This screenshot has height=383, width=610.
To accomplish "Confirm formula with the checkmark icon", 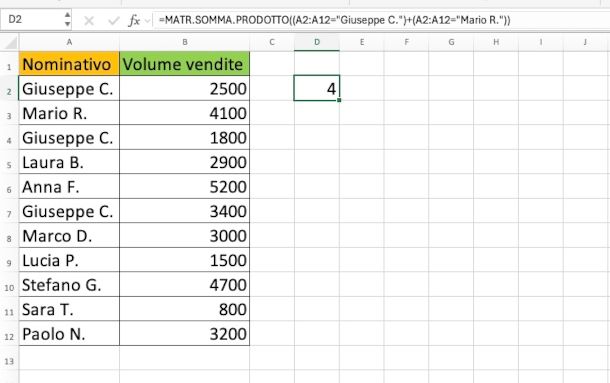I will pyautogui.click(x=114, y=21).
